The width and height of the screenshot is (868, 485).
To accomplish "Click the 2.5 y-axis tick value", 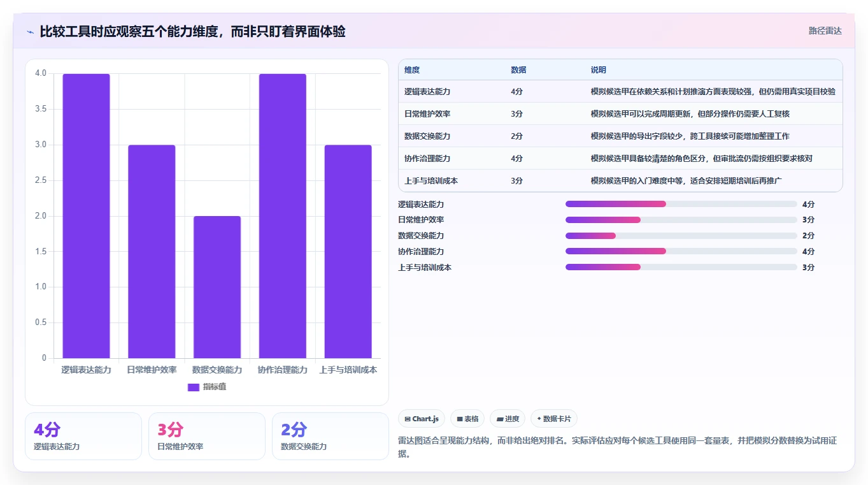I will pos(41,180).
